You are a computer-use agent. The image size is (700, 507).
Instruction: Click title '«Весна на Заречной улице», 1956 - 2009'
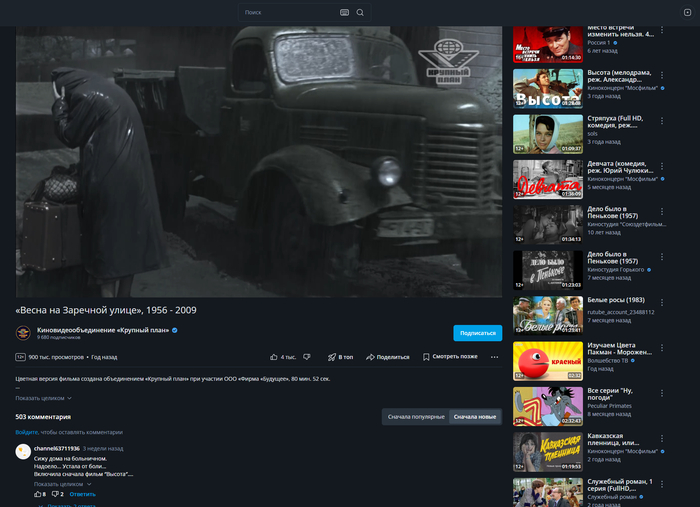click(x=106, y=310)
